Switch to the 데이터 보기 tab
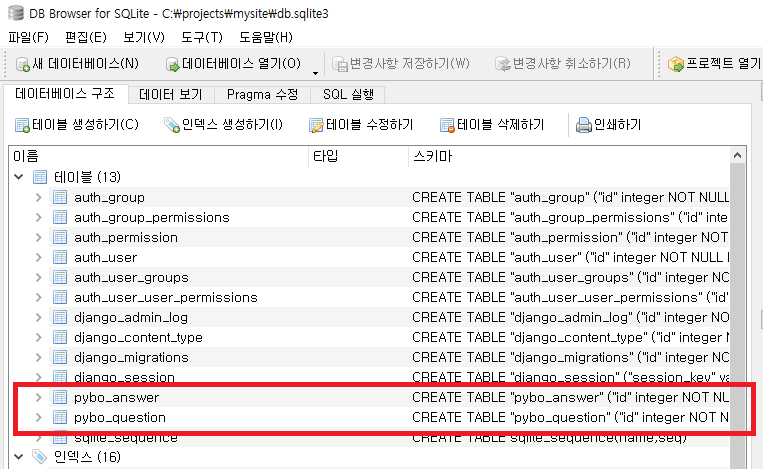 (171, 94)
